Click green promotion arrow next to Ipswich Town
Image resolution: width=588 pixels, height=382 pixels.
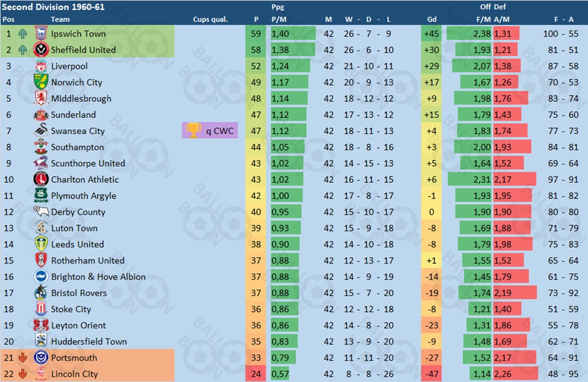pyautogui.click(x=23, y=34)
